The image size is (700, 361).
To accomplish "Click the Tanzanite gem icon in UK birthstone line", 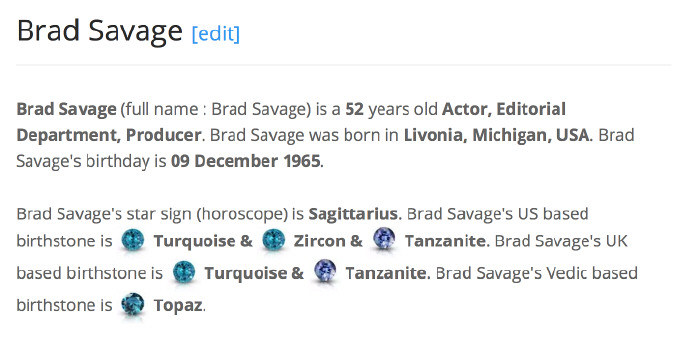I will (325, 271).
